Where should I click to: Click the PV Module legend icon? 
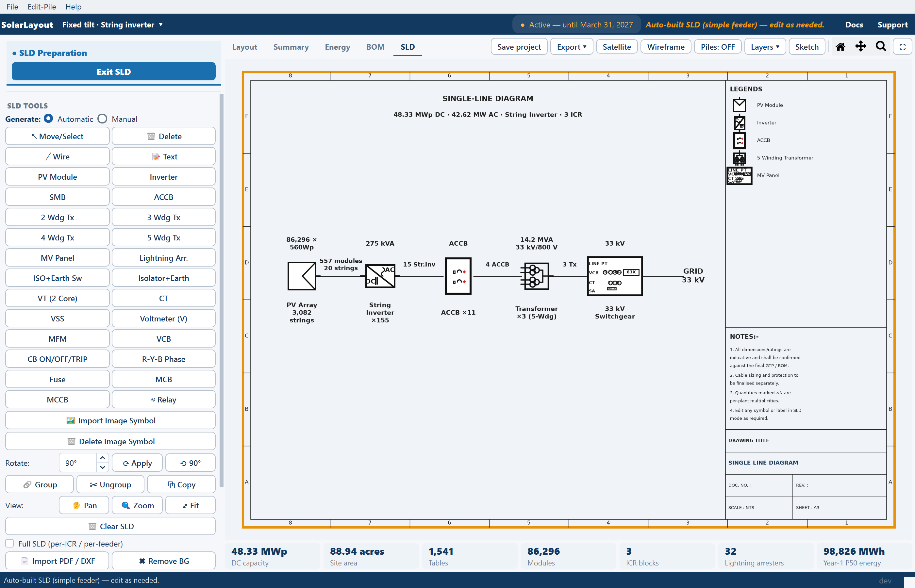point(739,105)
